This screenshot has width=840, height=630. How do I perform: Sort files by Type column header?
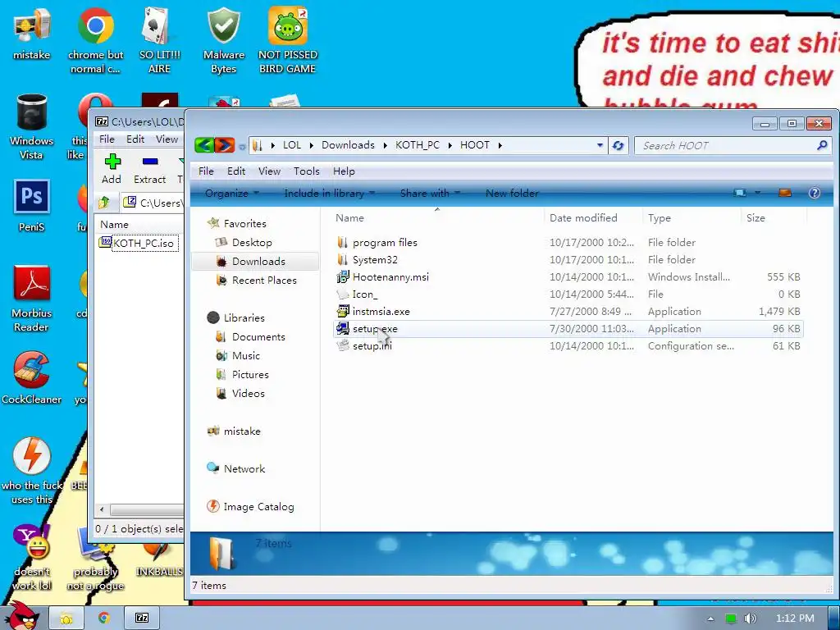tap(692, 218)
